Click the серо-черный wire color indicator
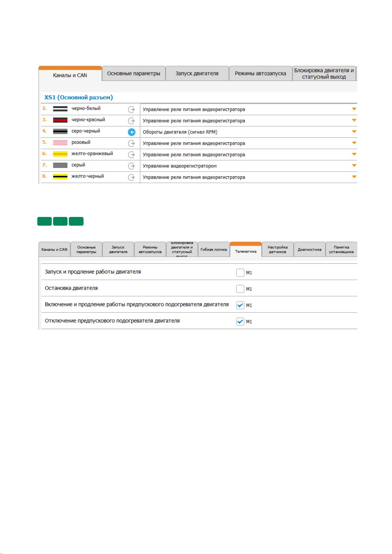The image size is (392, 554). 60,131
